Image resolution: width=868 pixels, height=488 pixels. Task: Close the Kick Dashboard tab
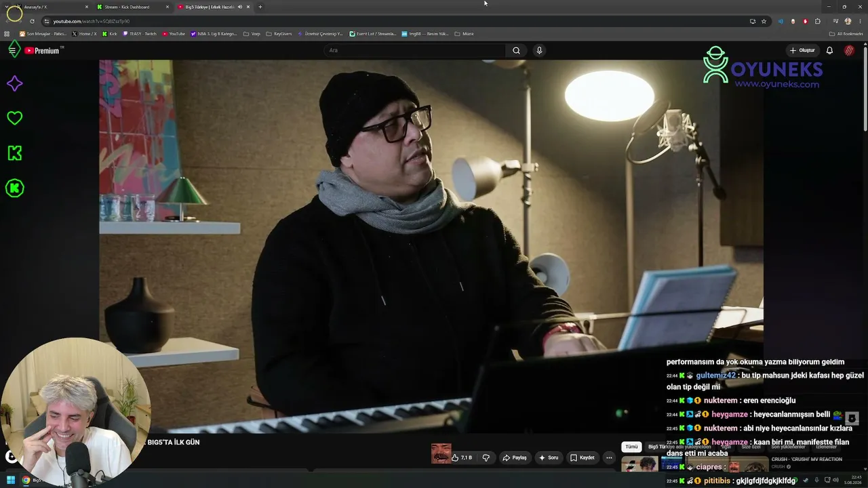[167, 7]
